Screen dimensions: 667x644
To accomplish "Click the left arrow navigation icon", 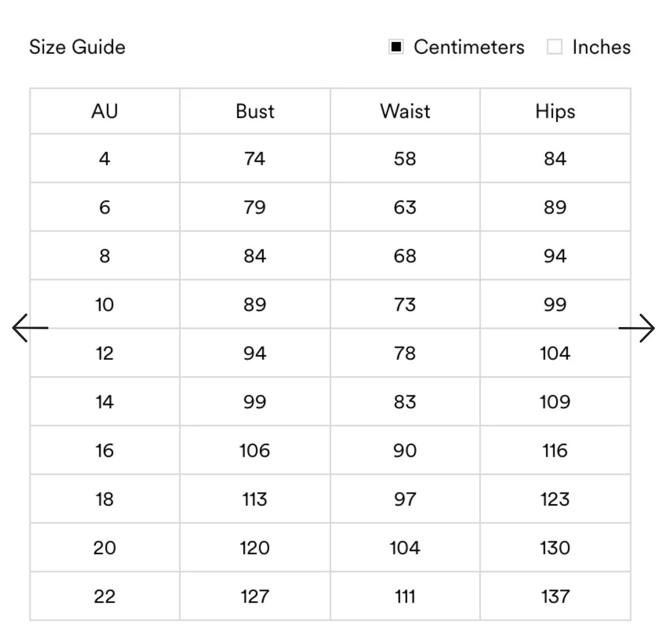I will click(x=30, y=328).
